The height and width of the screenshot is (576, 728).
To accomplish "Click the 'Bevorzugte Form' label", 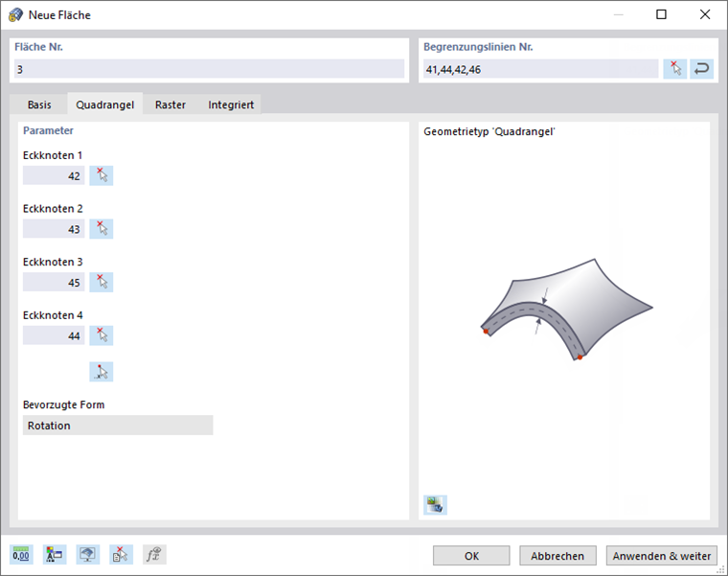I will [x=63, y=404].
